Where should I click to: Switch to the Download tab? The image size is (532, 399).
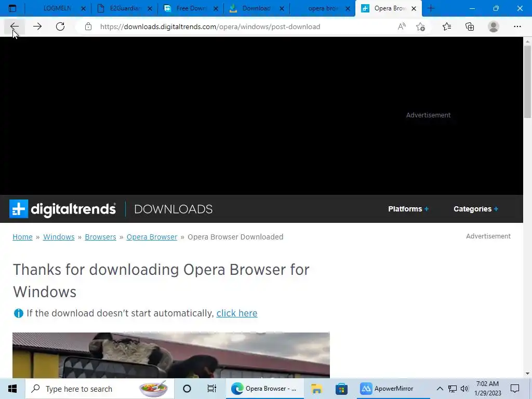click(x=257, y=8)
